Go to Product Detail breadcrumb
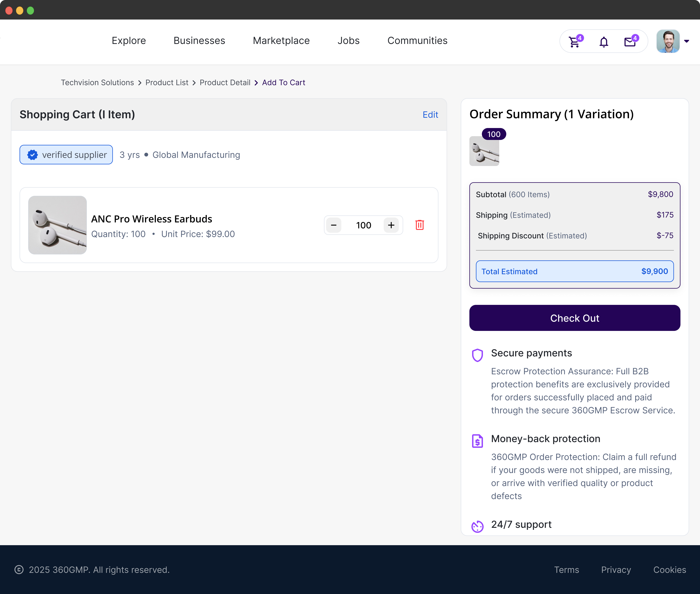 click(225, 82)
